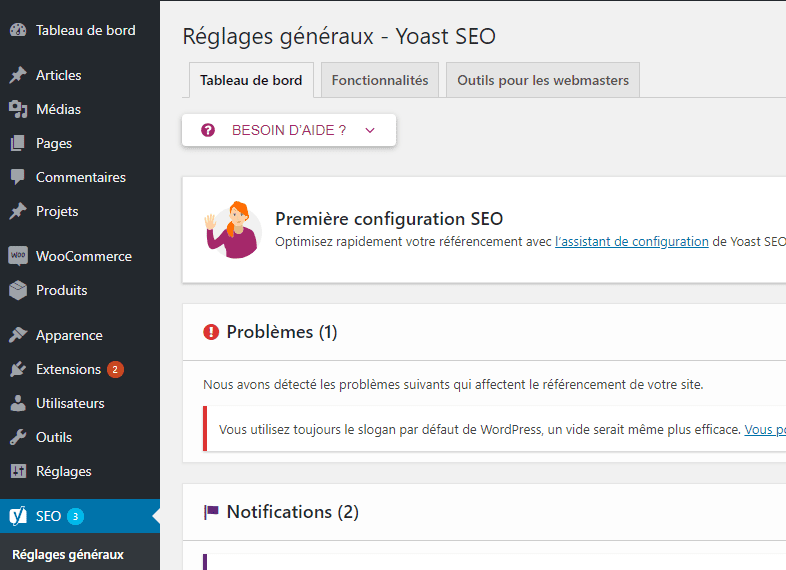Click the Utilisateurs person icon
Viewport: 786px width, 570px height.
tap(18, 403)
